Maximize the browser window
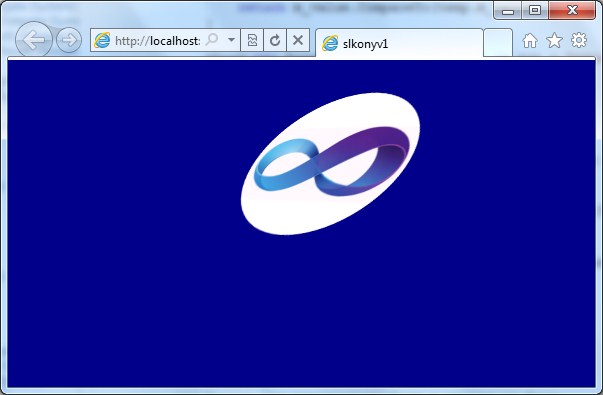Image resolution: width=603 pixels, height=395 pixels. (x=535, y=10)
